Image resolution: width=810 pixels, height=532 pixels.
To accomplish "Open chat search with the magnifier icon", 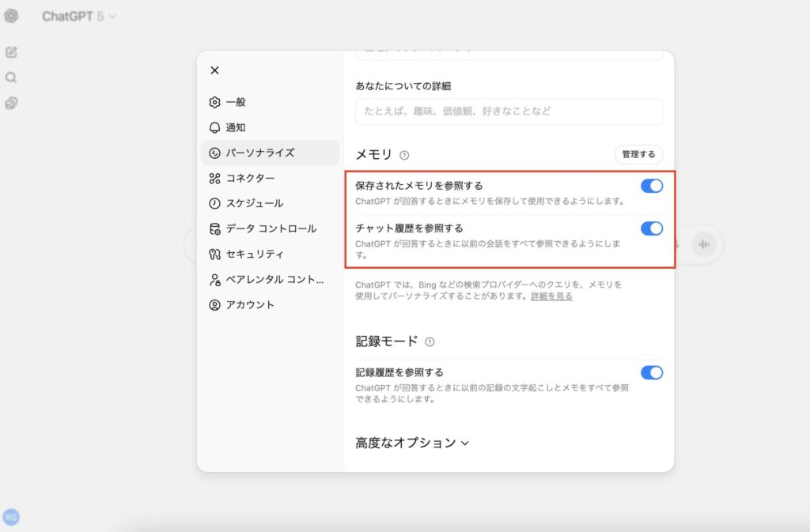I will tap(11, 77).
